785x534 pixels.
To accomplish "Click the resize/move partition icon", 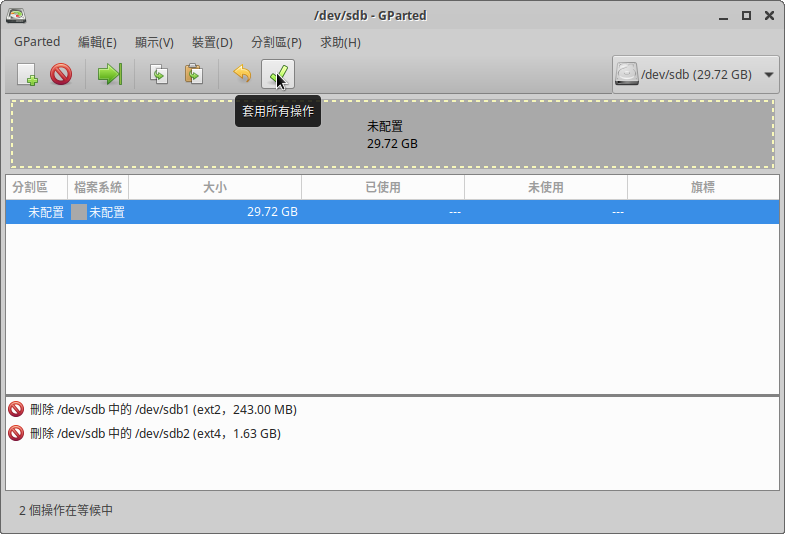I will pyautogui.click(x=108, y=74).
